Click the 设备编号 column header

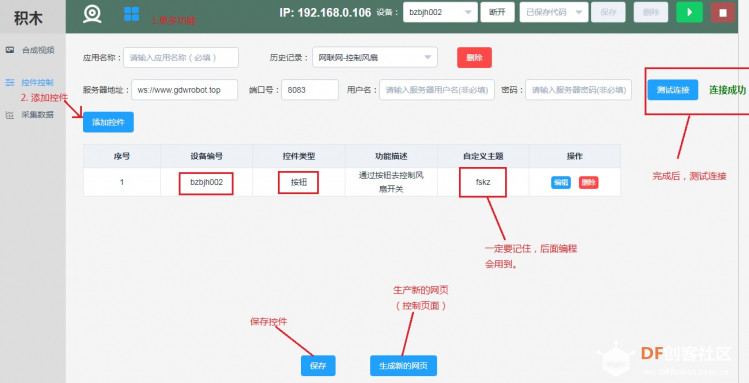click(x=206, y=156)
